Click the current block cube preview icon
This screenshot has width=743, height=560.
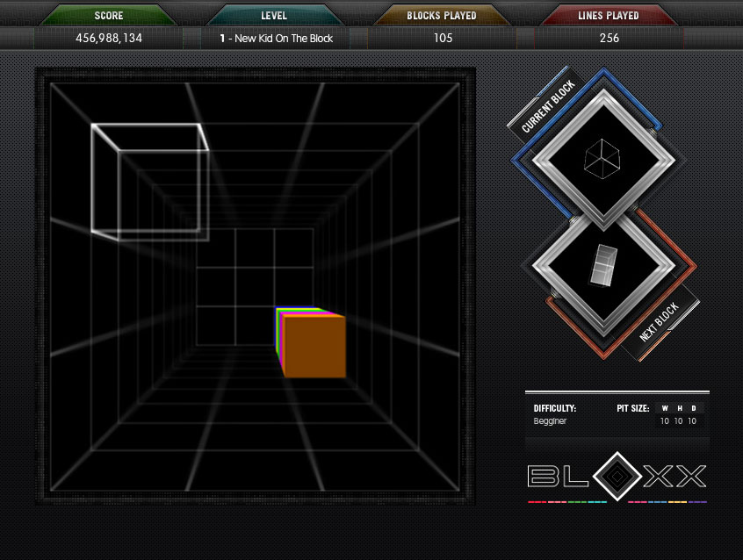pyautogui.click(x=602, y=158)
